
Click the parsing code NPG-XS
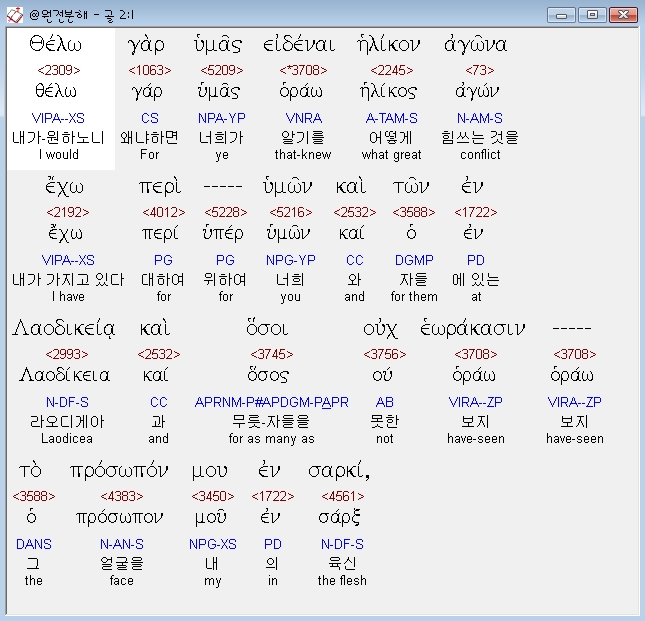213,545
